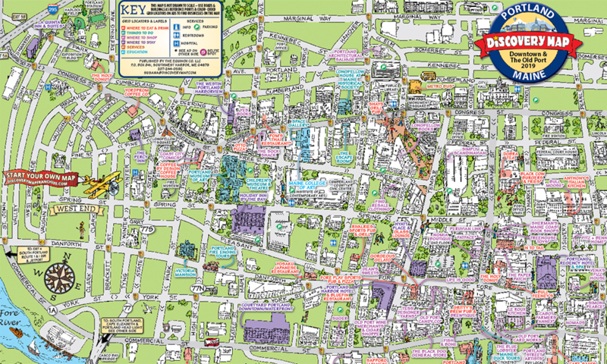This screenshot has height=364, width=607.
Task: Click the Start Your Own Map banner
Action: point(41,180)
